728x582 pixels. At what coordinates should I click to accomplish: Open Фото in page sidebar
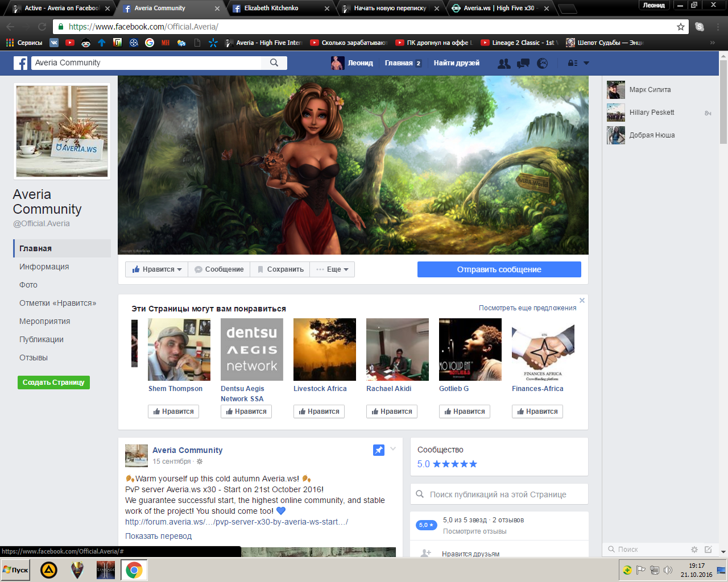[28, 285]
